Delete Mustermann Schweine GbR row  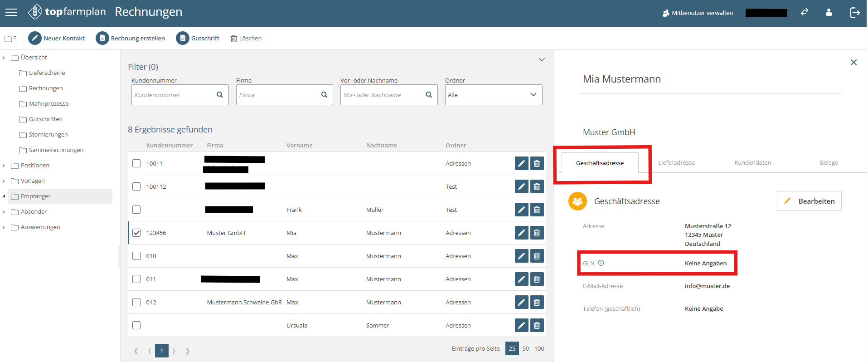pyautogui.click(x=537, y=302)
